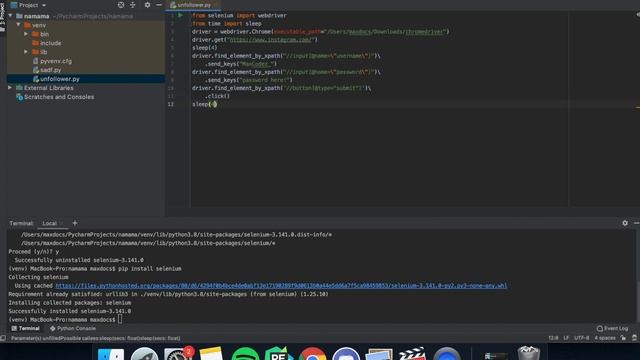Open Project panel settings gear

147,5
